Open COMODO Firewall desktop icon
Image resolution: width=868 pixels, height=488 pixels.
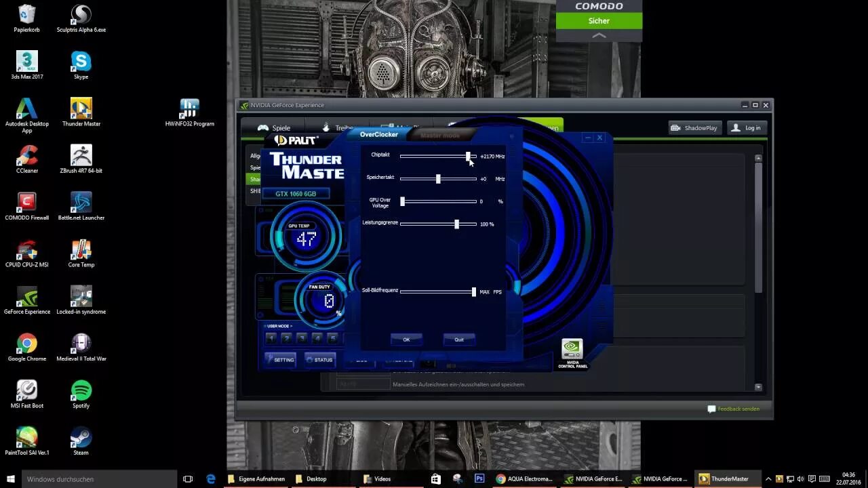(x=26, y=206)
